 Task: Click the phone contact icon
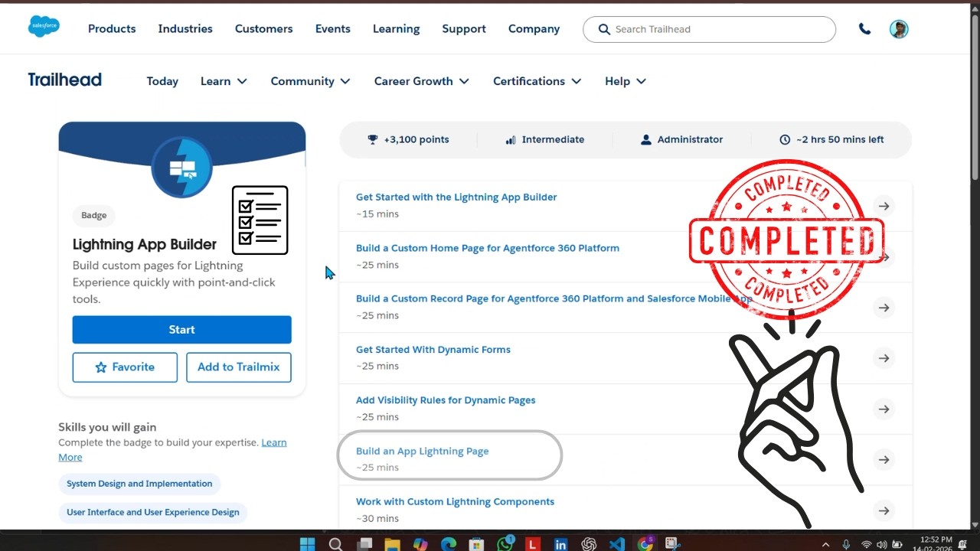click(x=864, y=29)
